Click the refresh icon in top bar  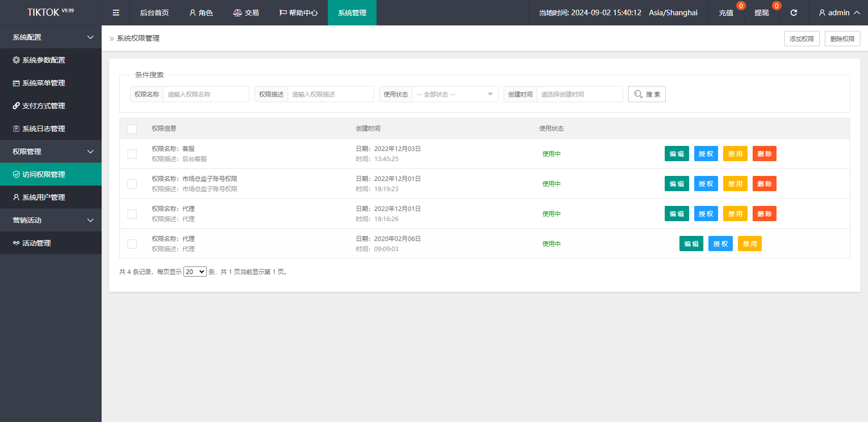(793, 13)
